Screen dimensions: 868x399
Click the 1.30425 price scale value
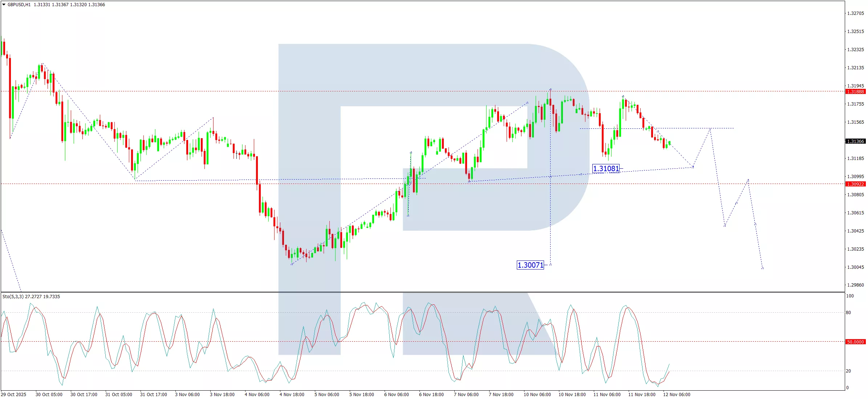(855, 231)
